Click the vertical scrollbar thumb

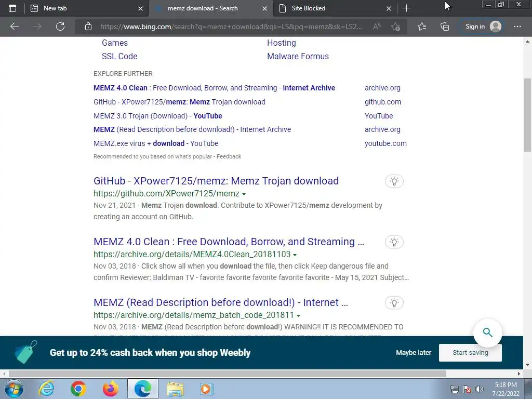[527, 115]
